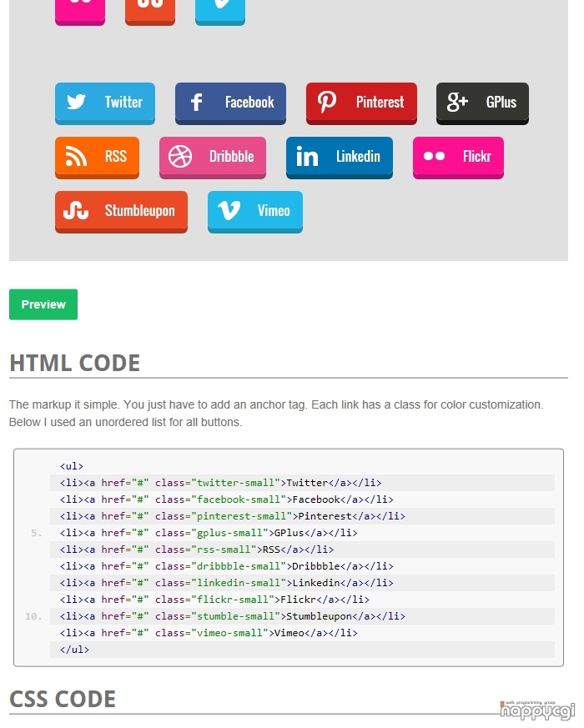Click the Twitter bird icon
Image resolution: width=584 pixels, height=728 pixels.
click(x=76, y=102)
